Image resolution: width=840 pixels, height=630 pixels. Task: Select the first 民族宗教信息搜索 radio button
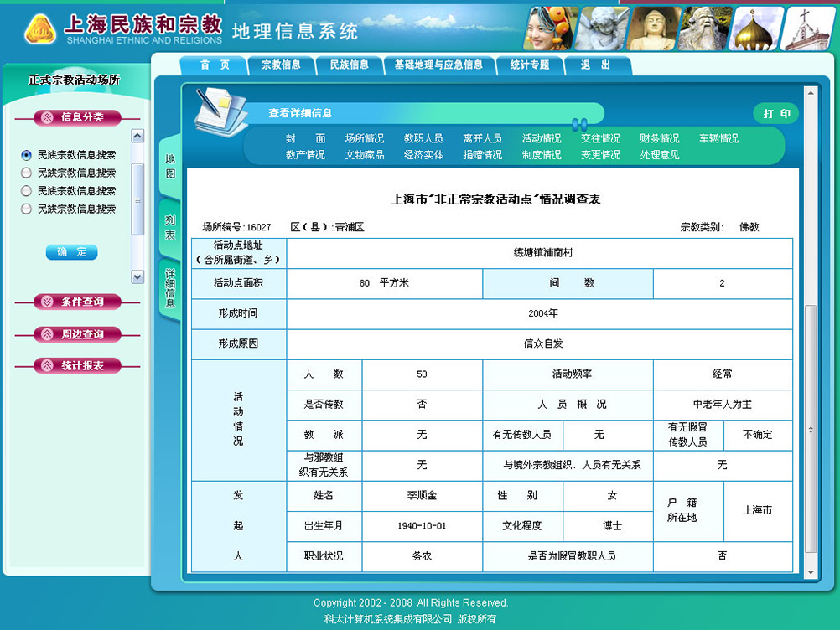[x=27, y=155]
